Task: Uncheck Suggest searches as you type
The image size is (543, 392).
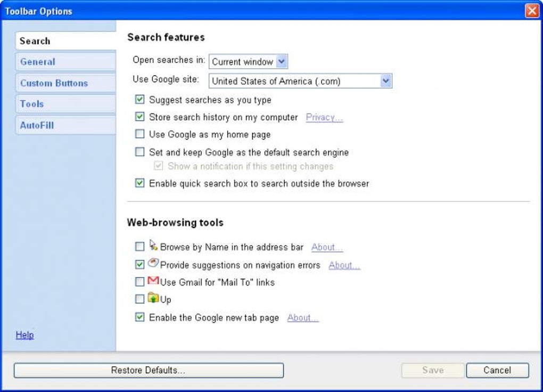Action: click(x=139, y=100)
